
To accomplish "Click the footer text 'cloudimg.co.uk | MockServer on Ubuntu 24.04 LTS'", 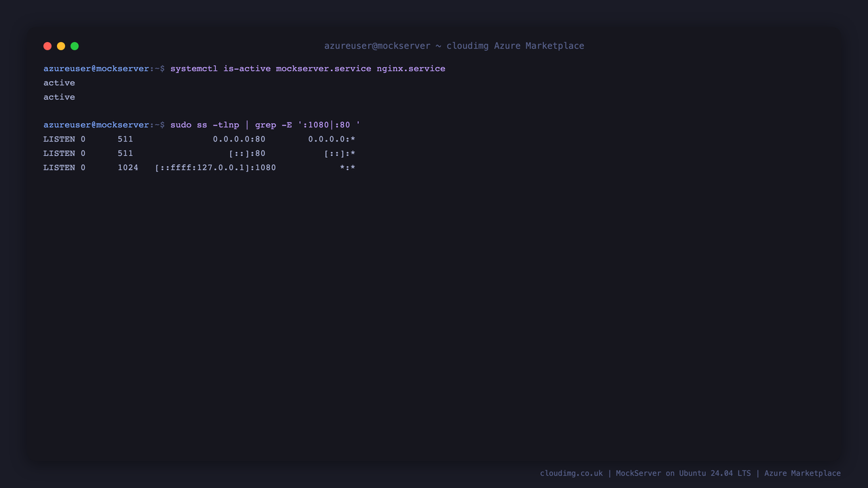I will point(646,473).
